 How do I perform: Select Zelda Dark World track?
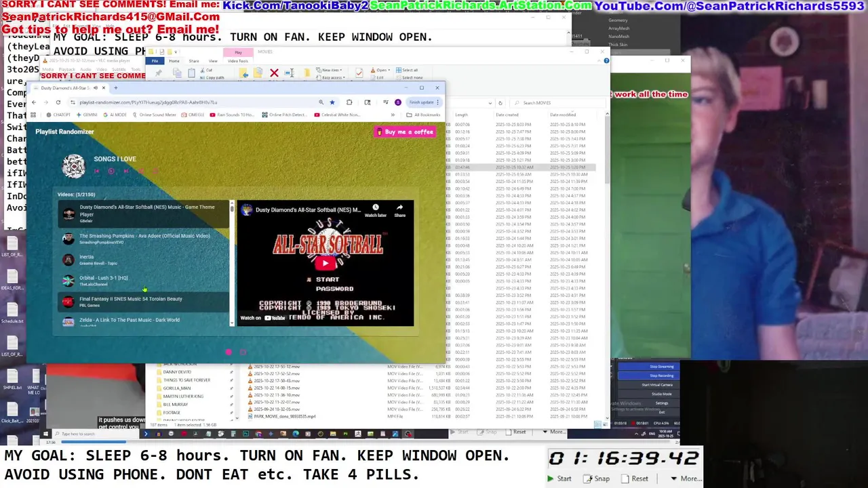click(143, 321)
